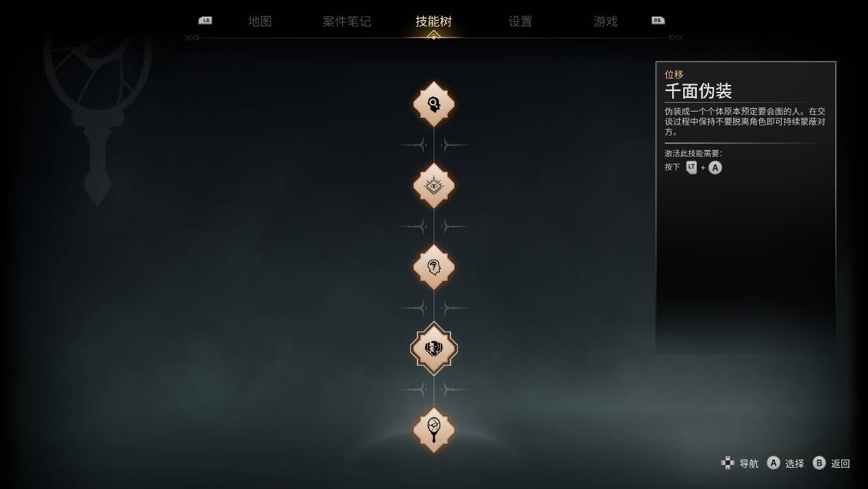The image size is (868, 489).
Task: Open the 设置 tab
Action: tap(520, 21)
